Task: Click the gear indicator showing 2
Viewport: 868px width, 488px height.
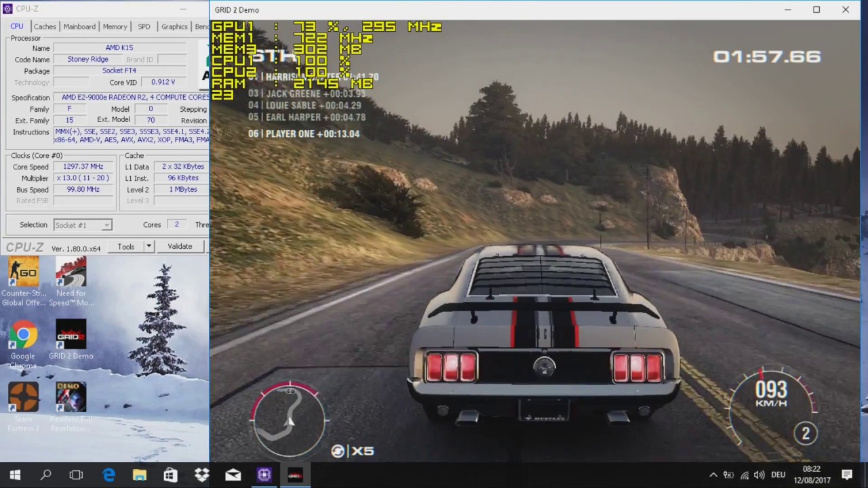Action: tap(806, 433)
